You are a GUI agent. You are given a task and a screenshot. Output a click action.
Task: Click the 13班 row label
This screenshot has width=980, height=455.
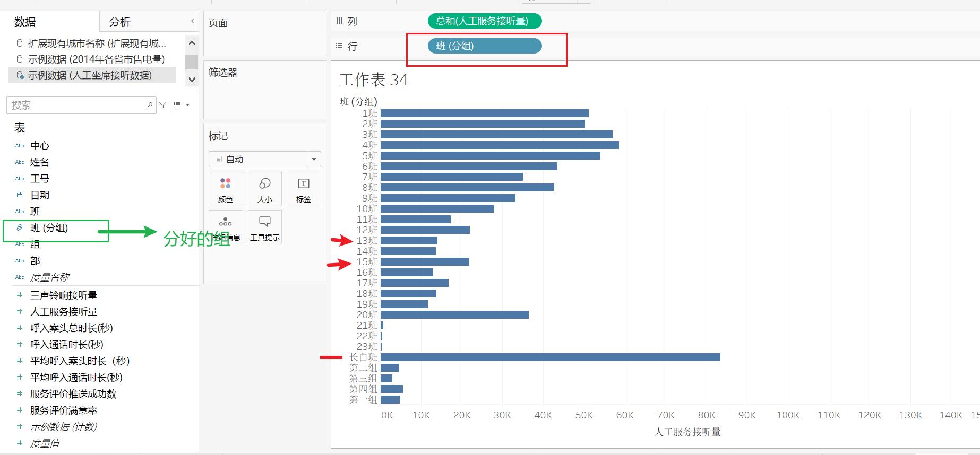[x=367, y=240]
